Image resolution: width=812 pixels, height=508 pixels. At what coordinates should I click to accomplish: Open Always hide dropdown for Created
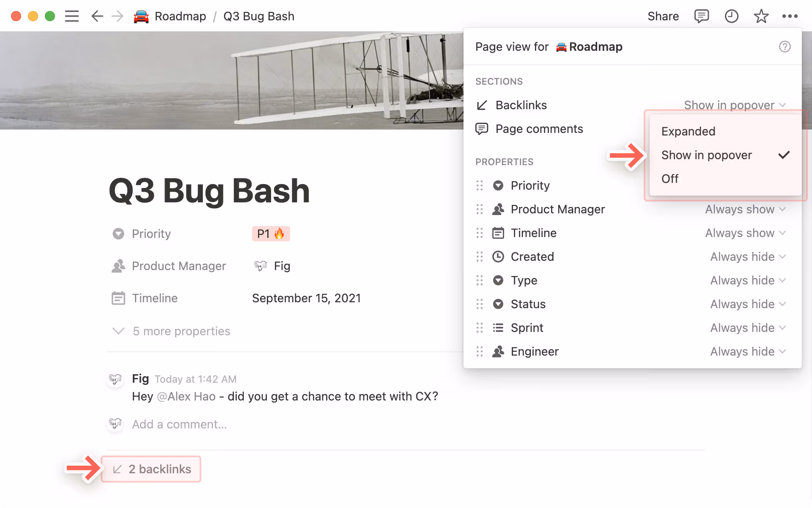tap(747, 257)
